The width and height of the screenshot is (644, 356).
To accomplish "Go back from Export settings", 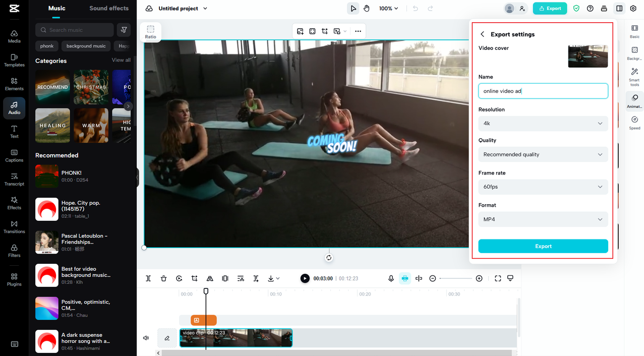I will (x=482, y=34).
